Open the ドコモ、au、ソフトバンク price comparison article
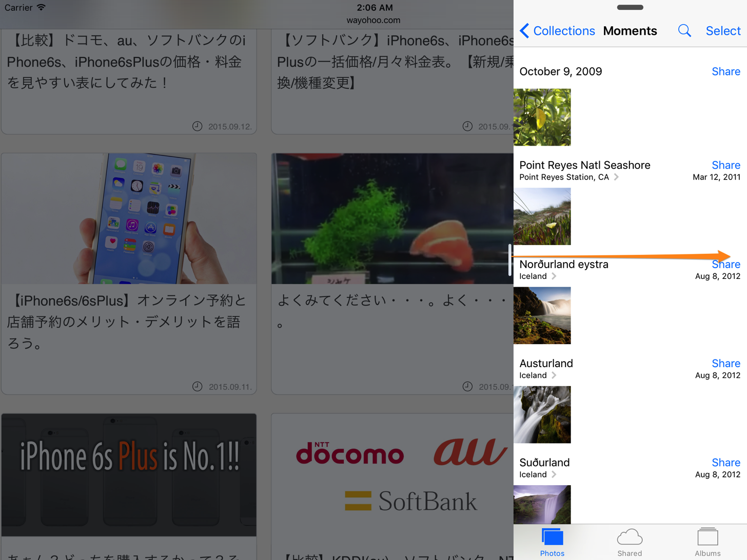This screenshot has width=747, height=560. tap(127, 62)
